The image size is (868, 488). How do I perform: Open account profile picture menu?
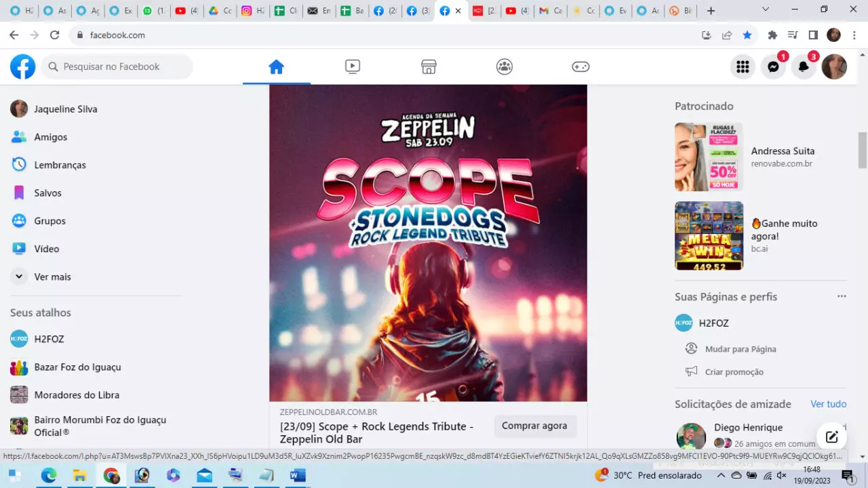834,66
